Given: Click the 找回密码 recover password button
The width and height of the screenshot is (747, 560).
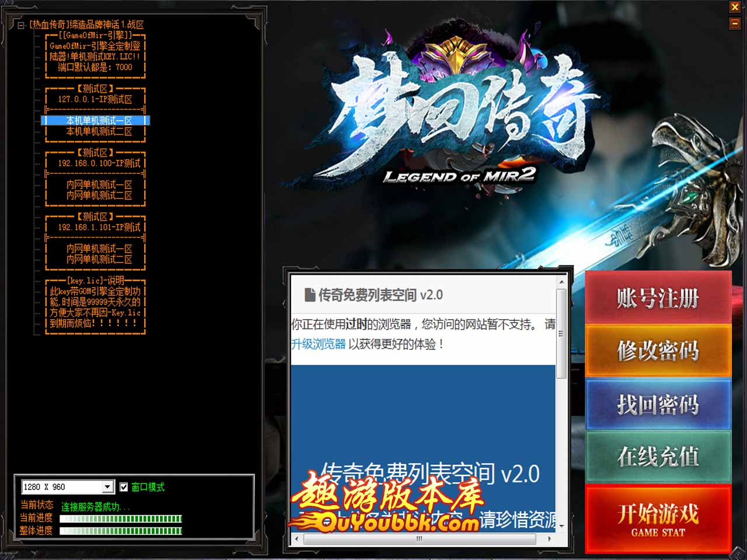Looking at the screenshot, I should (658, 404).
